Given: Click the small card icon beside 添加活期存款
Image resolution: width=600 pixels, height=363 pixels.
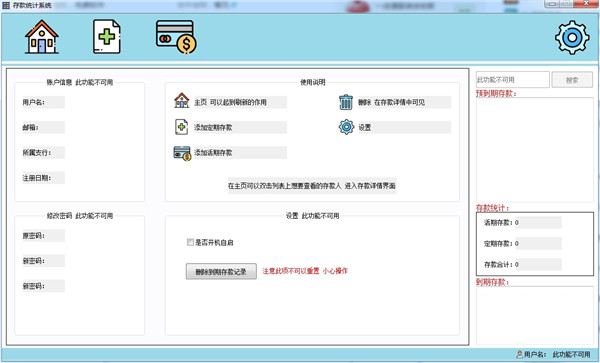Looking at the screenshot, I should pos(182,153).
